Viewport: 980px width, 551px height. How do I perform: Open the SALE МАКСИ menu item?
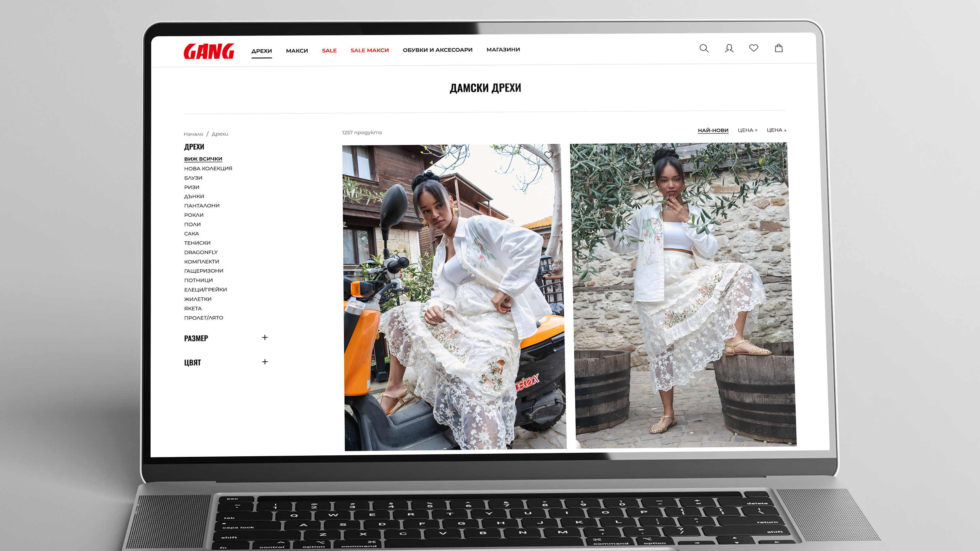(x=369, y=50)
